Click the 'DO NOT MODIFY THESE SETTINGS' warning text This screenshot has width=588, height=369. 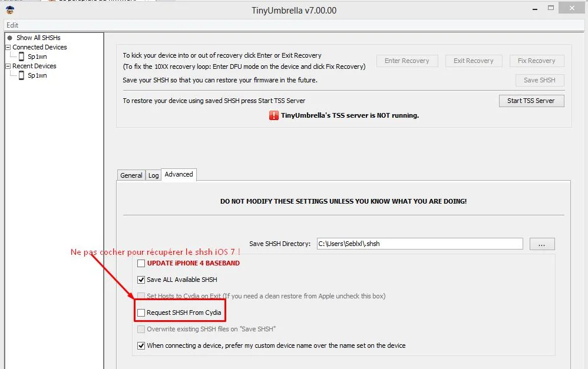point(343,201)
